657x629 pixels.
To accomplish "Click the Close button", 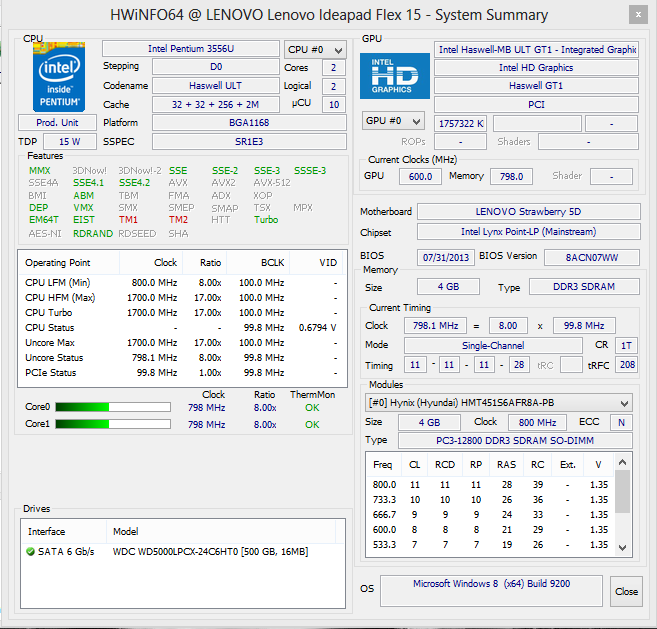I will [x=626, y=591].
